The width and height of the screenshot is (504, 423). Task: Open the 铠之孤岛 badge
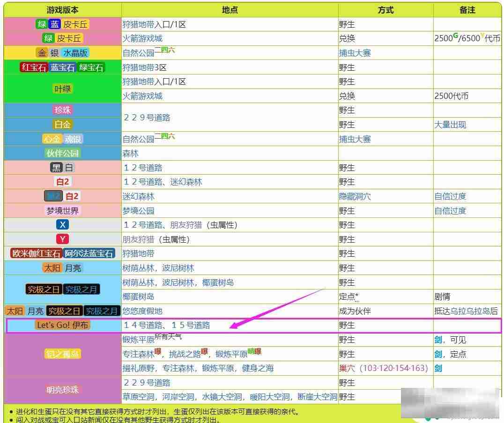tap(63, 354)
